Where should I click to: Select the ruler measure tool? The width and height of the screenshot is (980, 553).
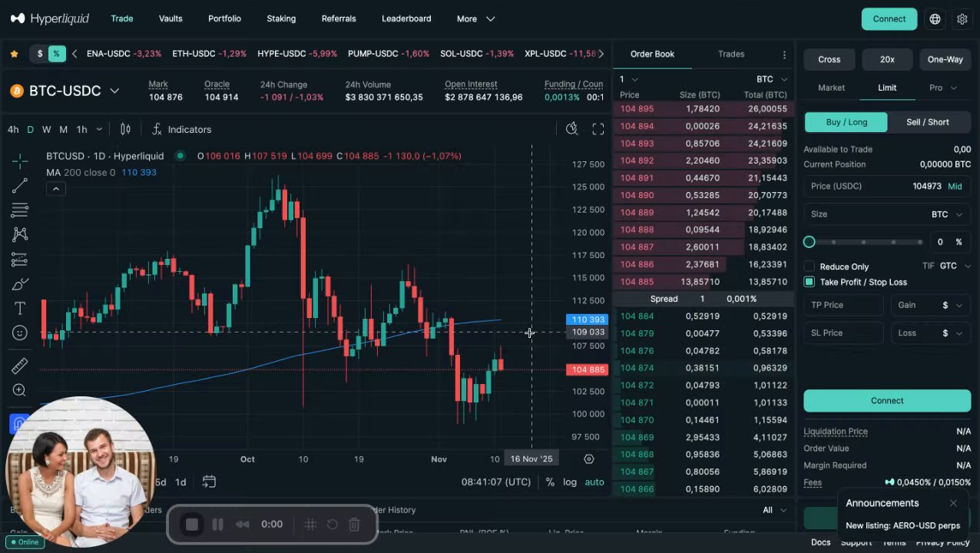pos(20,366)
